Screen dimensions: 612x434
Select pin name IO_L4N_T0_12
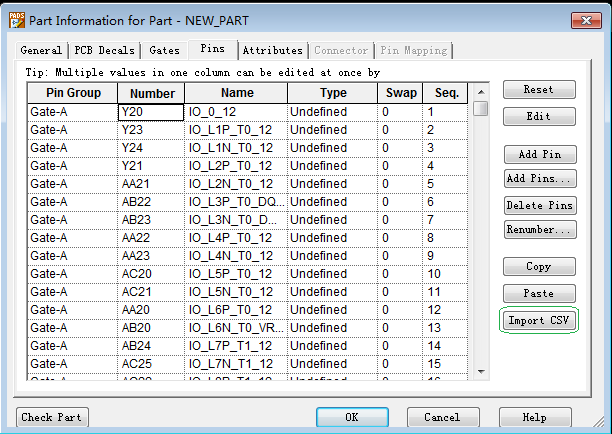tap(236, 256)
